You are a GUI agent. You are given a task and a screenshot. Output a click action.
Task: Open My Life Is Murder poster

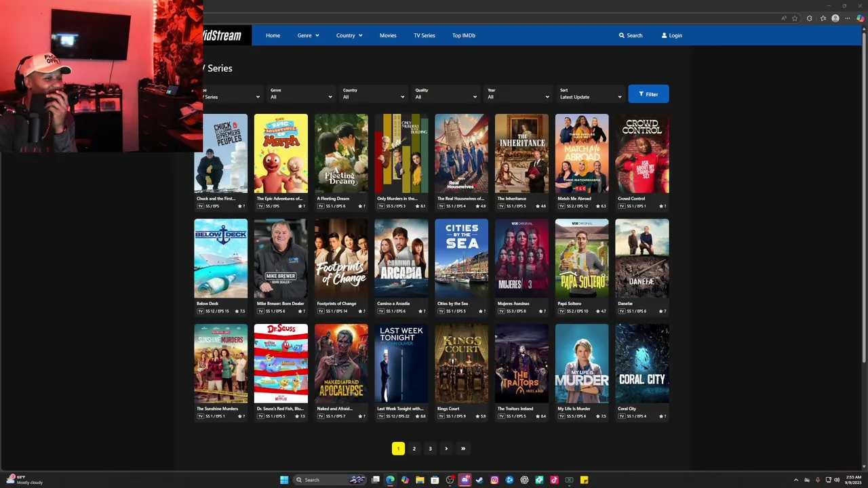point(582,363)
